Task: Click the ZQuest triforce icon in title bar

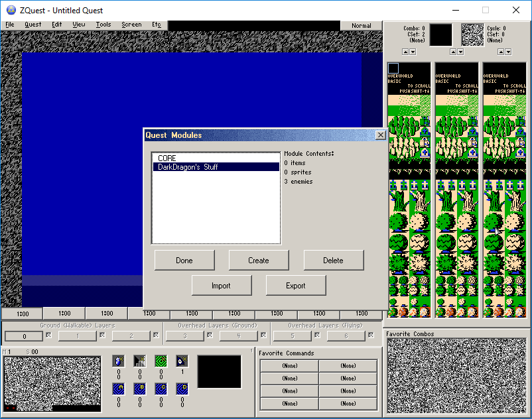Action: pyautogui.click(x=11, y=10)
